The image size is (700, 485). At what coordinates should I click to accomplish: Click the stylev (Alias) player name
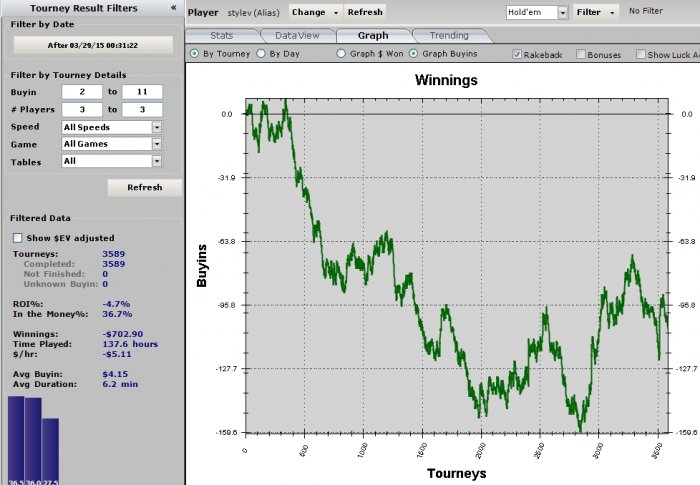[253, 13]
